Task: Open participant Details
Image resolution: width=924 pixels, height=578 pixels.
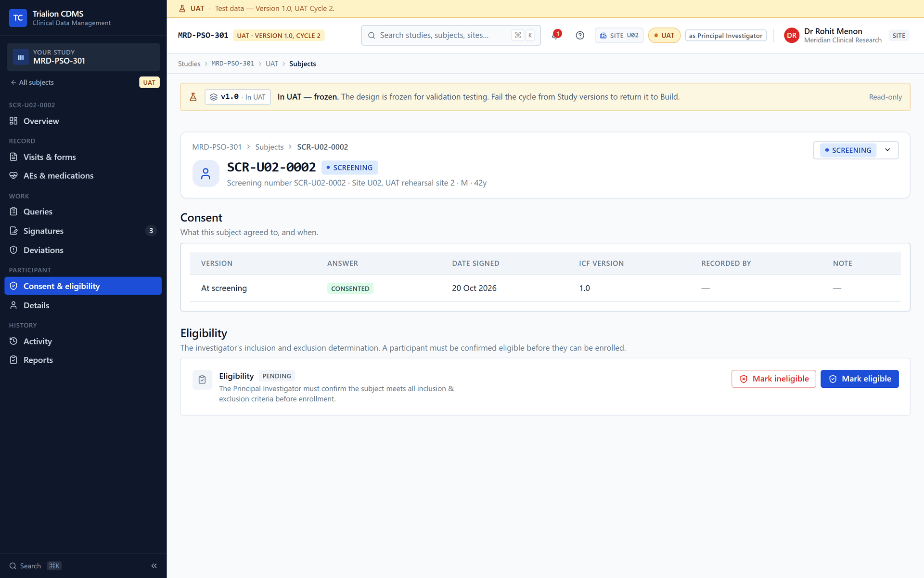Action: point(83,305)
